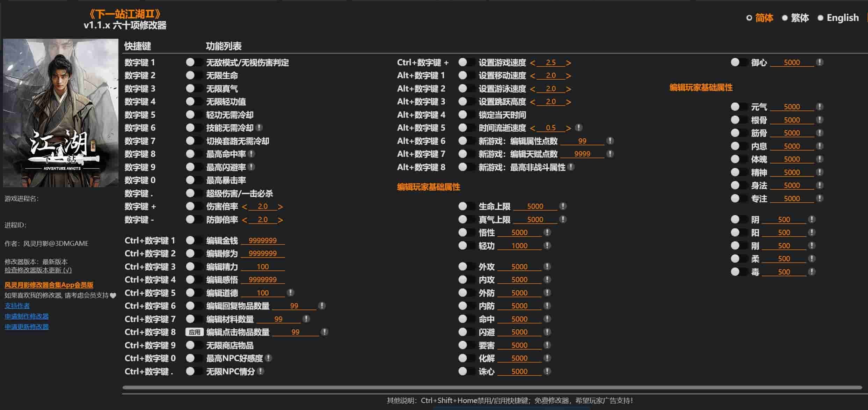Image resolution: width=868 pixels, height=410 pixels.
Task: Click info icon beside 生命上限 value
Action: 563,206
